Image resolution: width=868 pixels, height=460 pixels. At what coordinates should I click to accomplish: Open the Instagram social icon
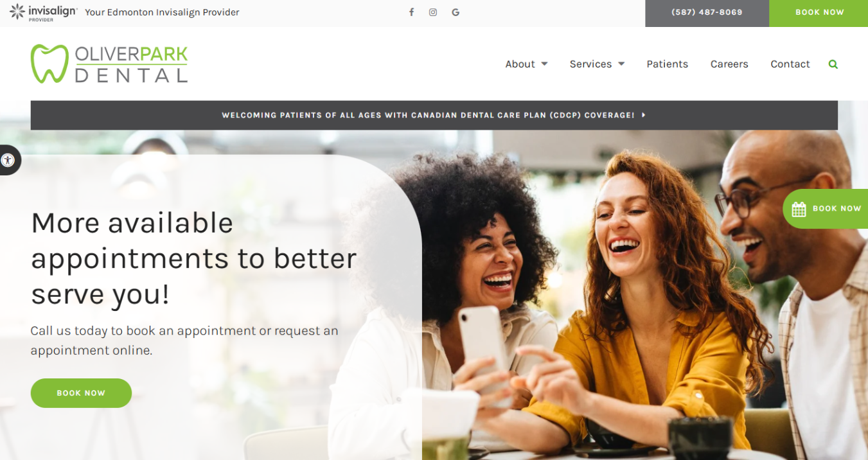433,12
